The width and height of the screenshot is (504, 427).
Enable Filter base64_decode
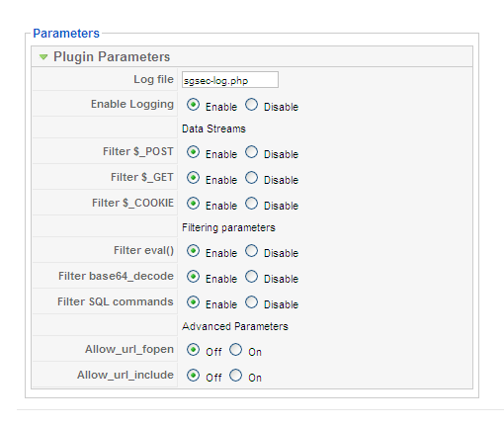coord(193,277)
